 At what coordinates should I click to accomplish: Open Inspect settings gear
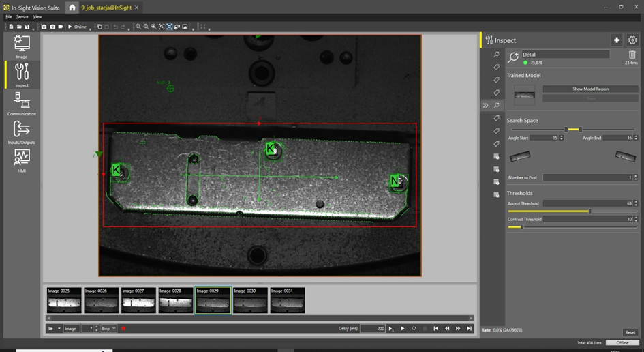(632, 40)
